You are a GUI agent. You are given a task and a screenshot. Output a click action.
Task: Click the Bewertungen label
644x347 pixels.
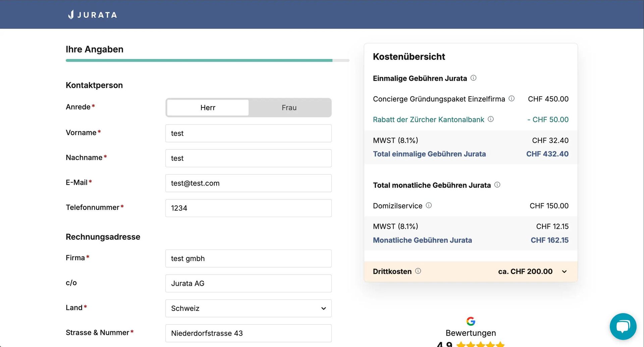(471, 333)
